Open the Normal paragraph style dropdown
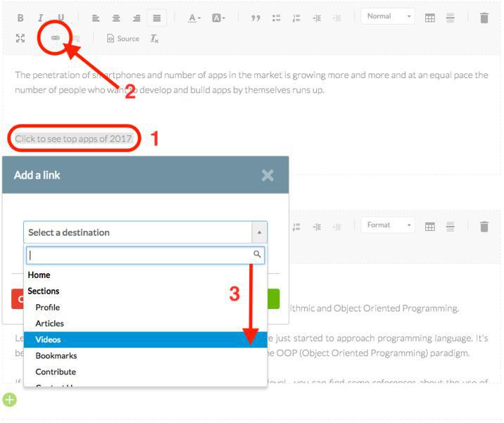 387,17
